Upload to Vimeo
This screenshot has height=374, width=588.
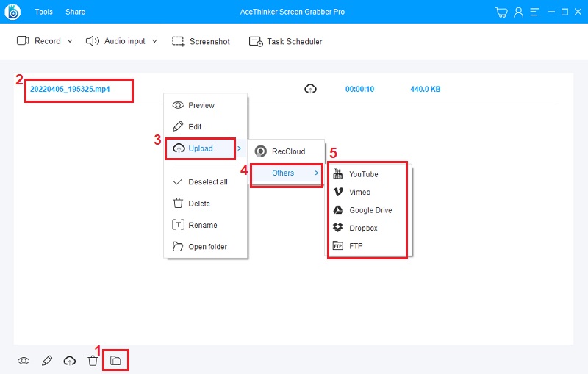pyautogui.click(x=367, y=193)
